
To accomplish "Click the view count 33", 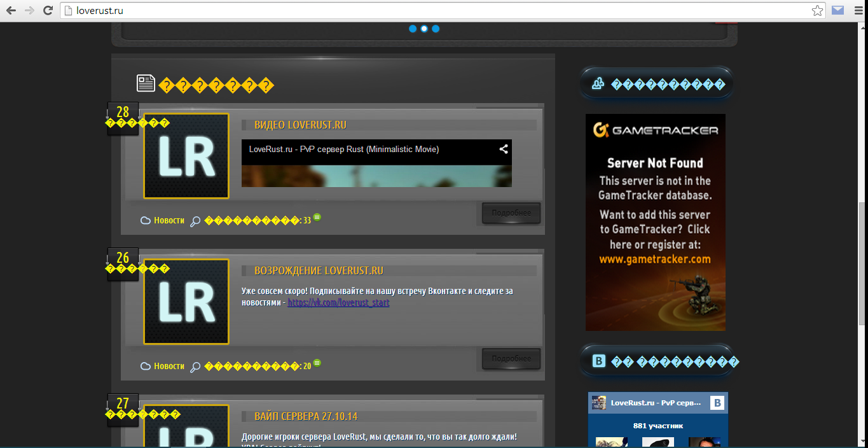I will click(x=307, y=221).
